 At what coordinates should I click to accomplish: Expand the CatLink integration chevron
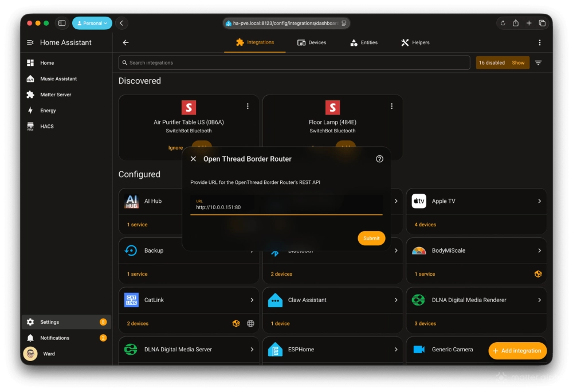[x=252, y=300]
